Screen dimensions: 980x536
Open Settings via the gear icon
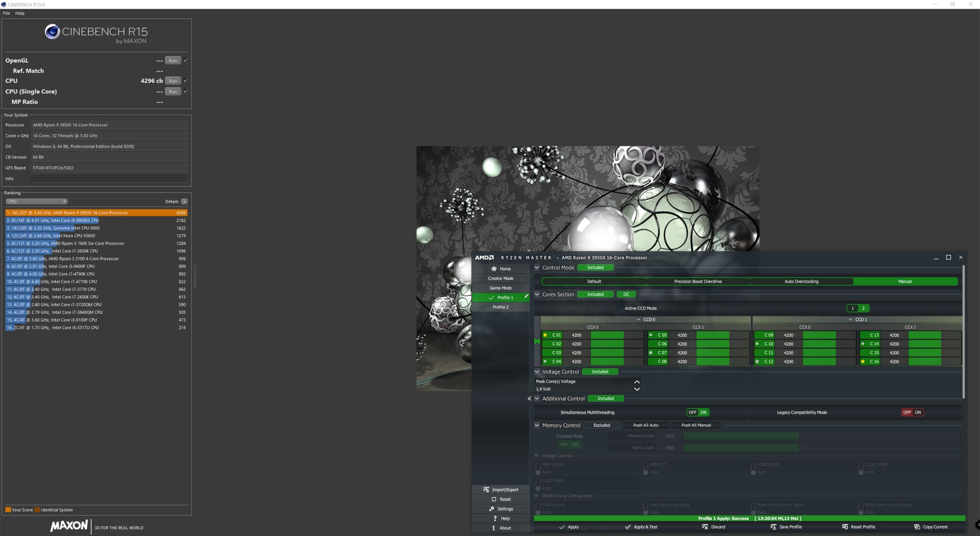click(x=492, y=509)
